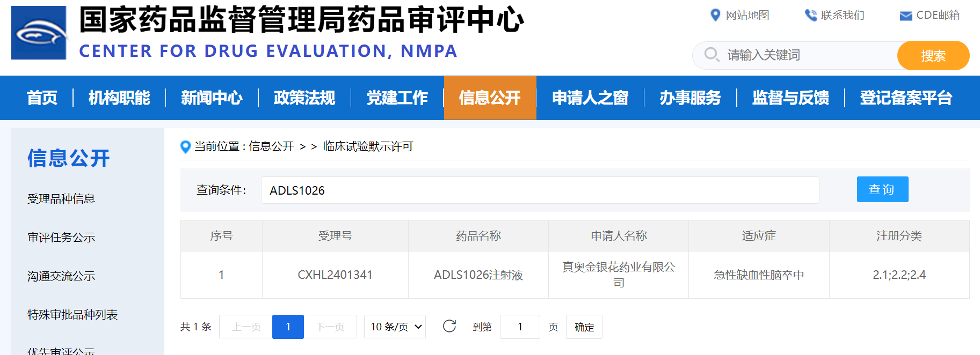Image resolution: width=980 pixels, height=355 pixels.
Task: Focus the ADLS1026 query condition field
Action: 539,190
